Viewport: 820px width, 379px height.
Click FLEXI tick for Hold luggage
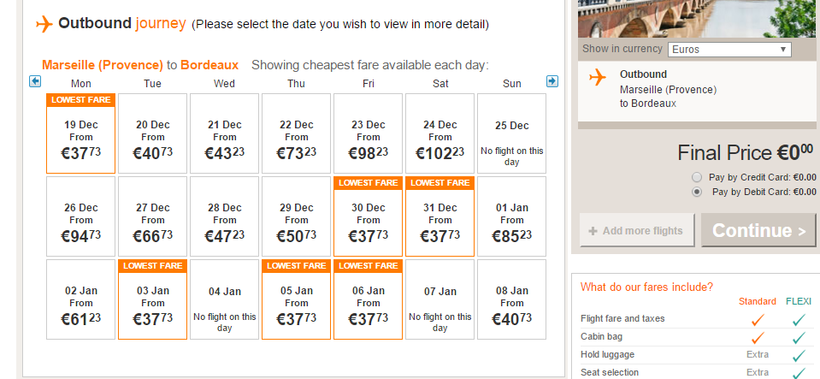[x=799, y=355]
